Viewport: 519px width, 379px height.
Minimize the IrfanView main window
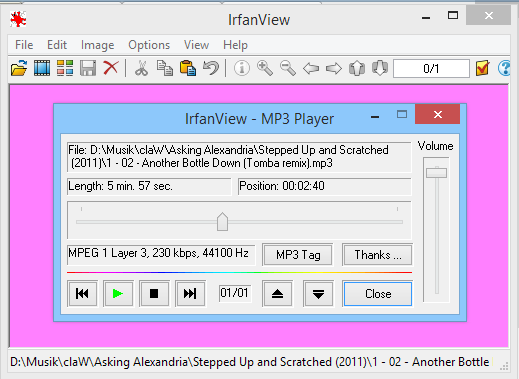(426, 18)
